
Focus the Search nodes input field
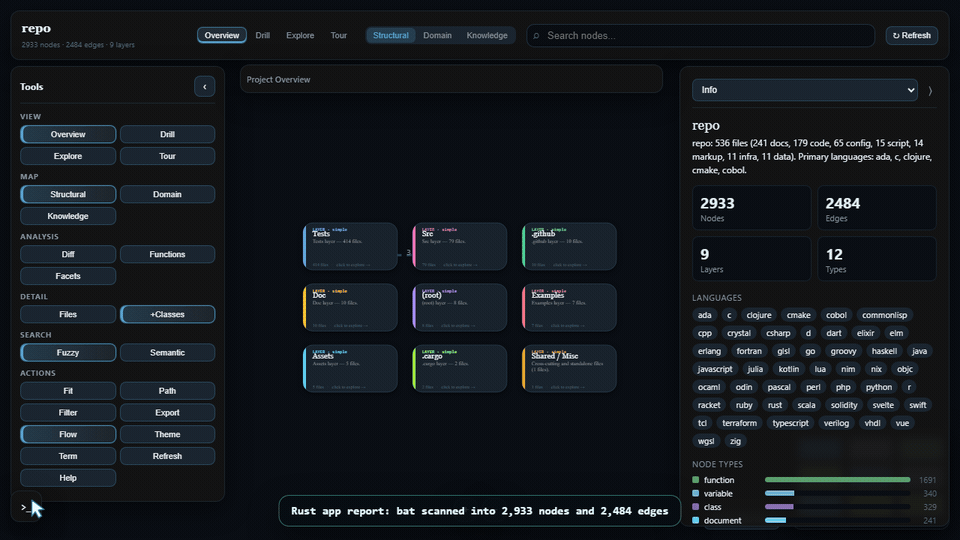click(x=700, y=36)
